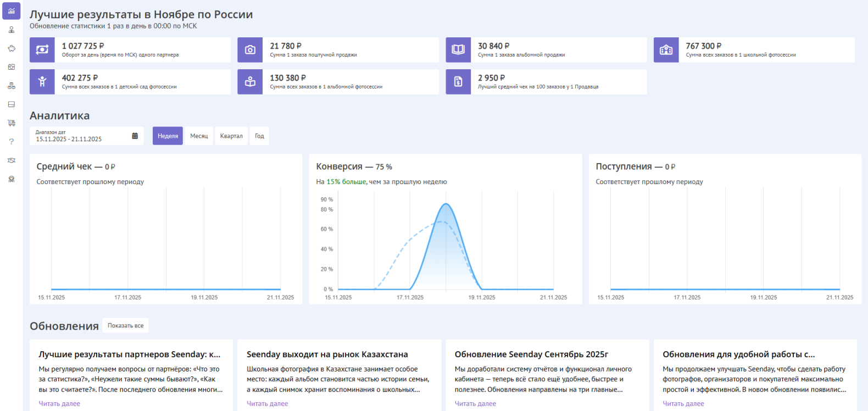Click the Диапазон дат input field
Screen dimensions: 868x411
click(x=80, y=136)
